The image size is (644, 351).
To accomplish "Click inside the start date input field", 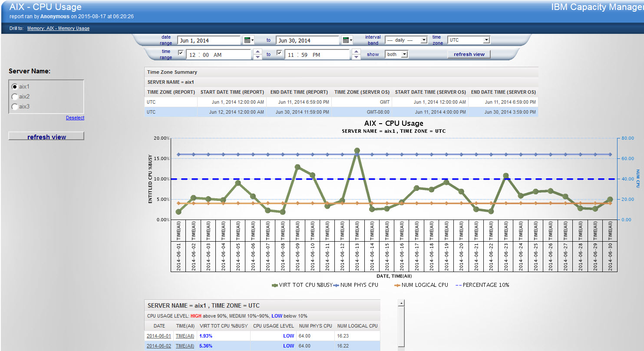I will tap(208, 40).
